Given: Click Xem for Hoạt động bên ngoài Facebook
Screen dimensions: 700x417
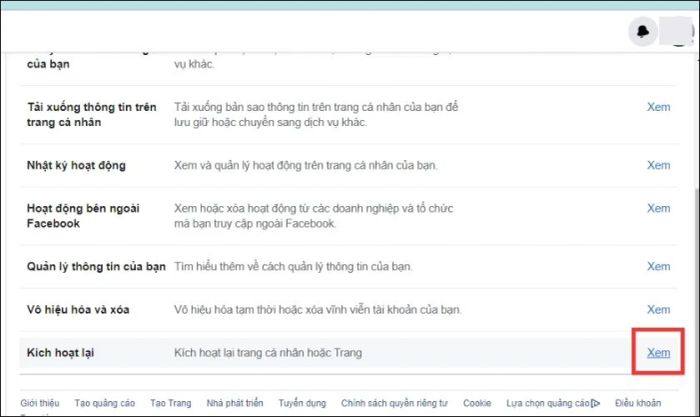Looking at the screenshot, I should (x=658, y=208).
